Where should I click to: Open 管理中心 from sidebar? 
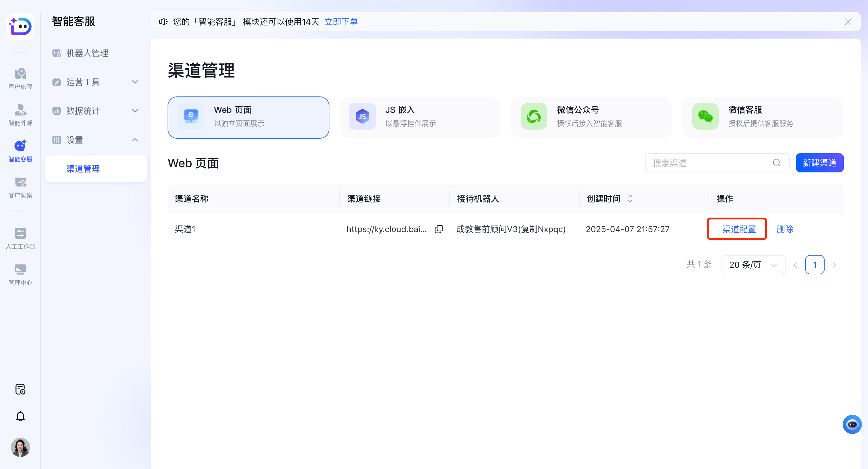coord(20,274)
